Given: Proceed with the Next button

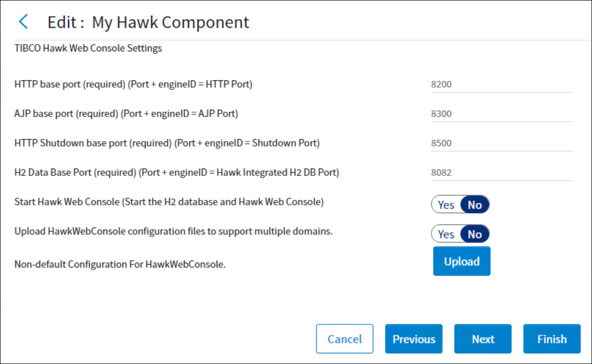Looking at the screenshot, I should pyautogui.click(x=483, y=339).
